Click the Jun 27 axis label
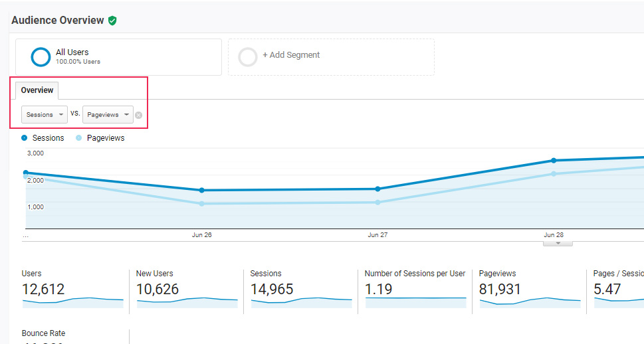The image size is (644, 344). (377, 235)
